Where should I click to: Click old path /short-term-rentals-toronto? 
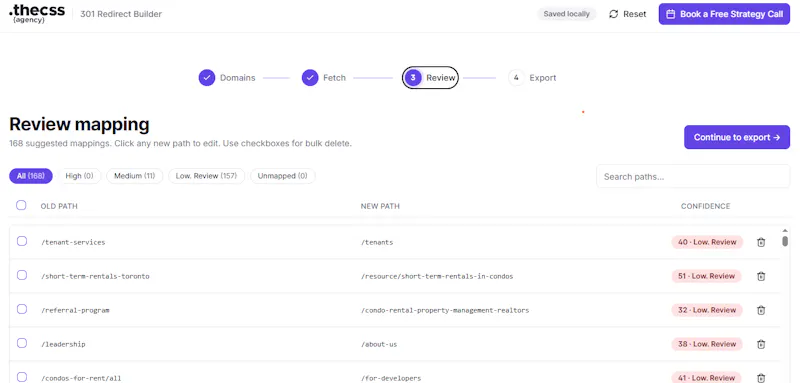point(95,276)
